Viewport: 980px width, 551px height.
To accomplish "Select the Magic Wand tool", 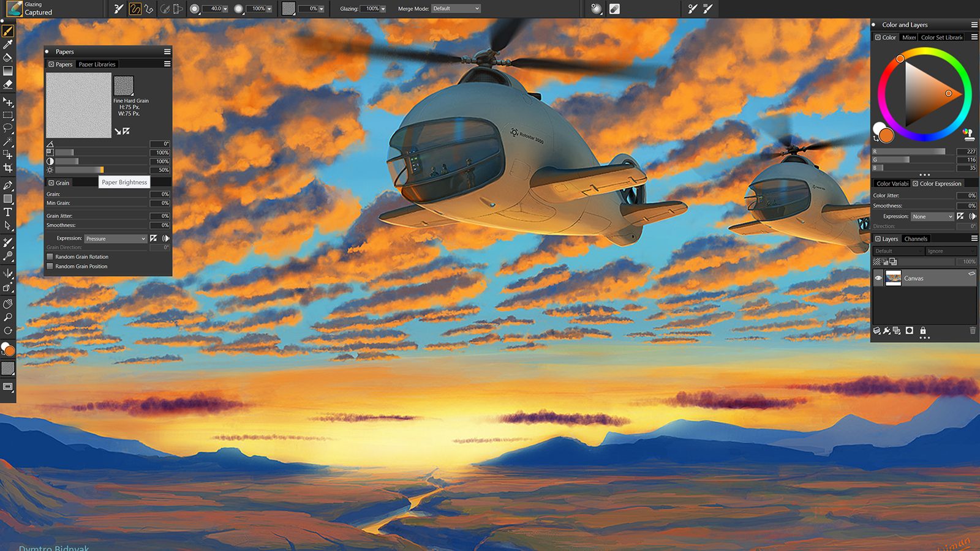I will [8, 141].
